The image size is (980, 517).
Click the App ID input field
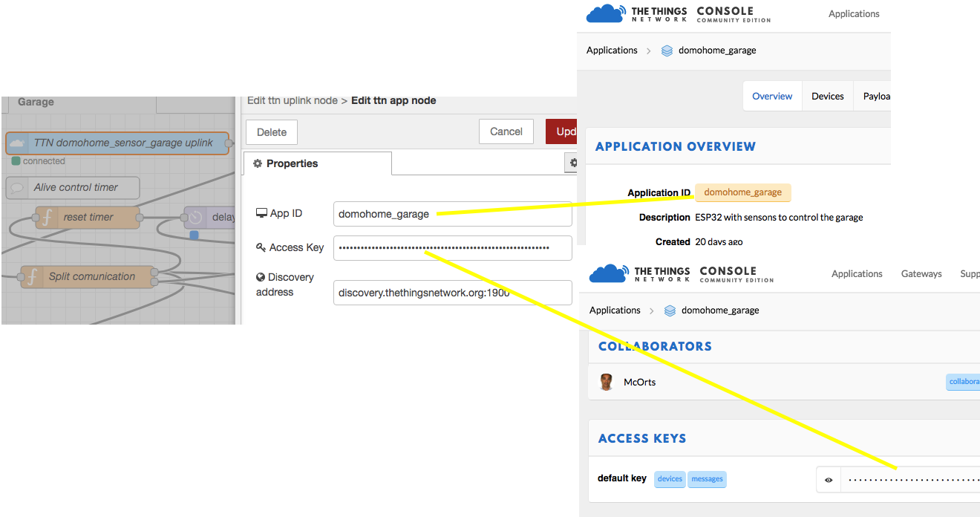pyautogui.click(x=452, y=214)
